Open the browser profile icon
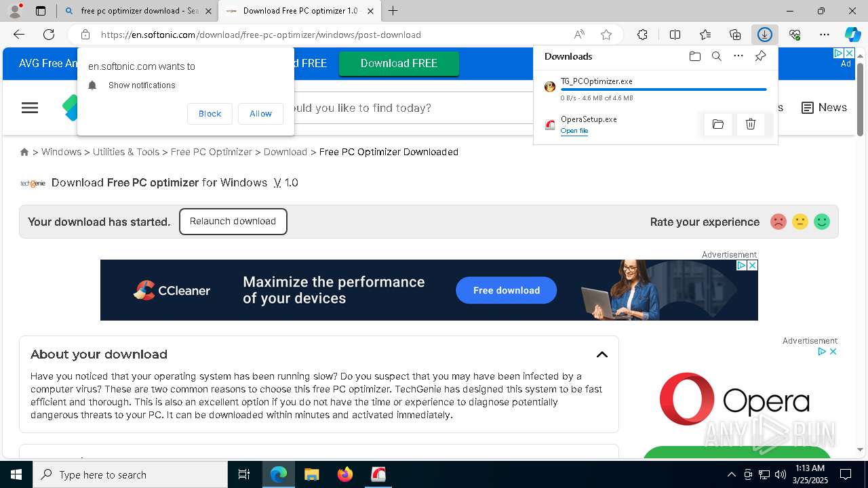Image resolution: width=868 pixels, height=488 pixels. tap(15, 11)
